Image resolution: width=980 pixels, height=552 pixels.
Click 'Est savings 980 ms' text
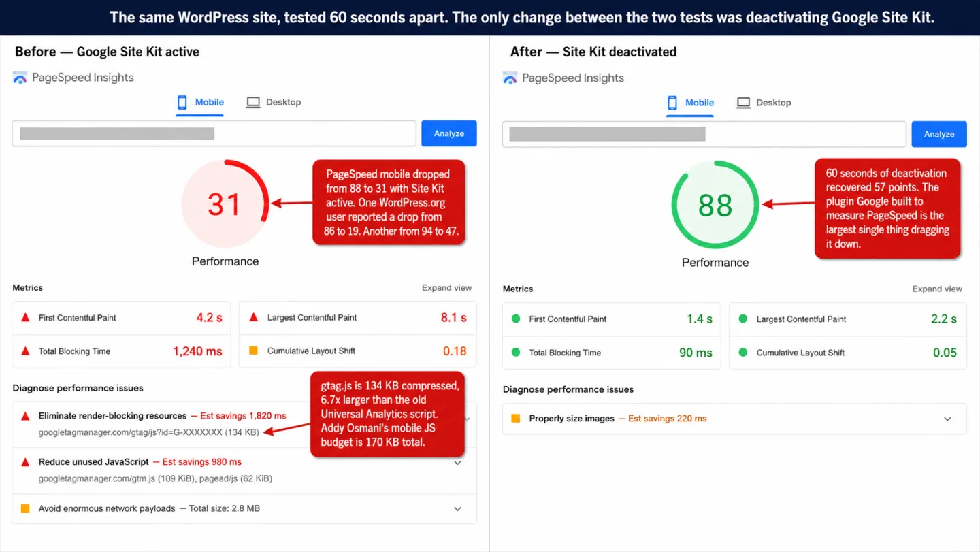[x=202, y=462]
